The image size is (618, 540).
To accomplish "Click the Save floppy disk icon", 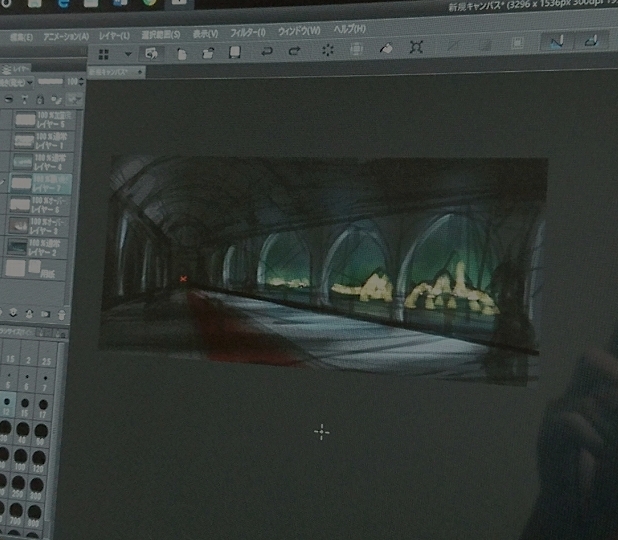I will 235,52.
